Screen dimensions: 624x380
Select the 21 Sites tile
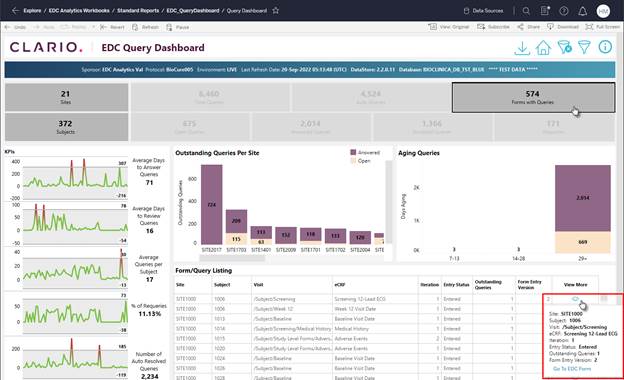pos(66,97)
